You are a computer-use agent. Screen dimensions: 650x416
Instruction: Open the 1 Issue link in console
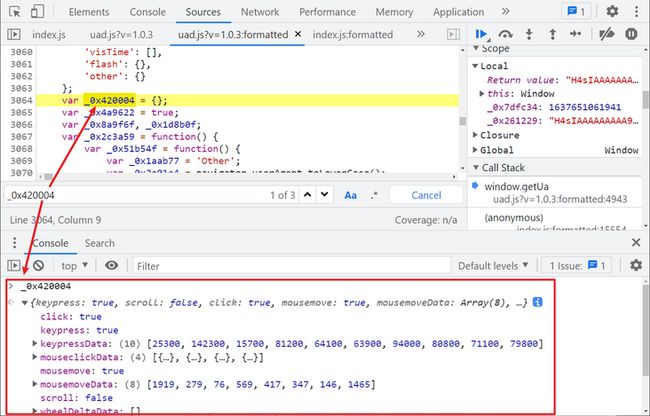tap(577, 266)
